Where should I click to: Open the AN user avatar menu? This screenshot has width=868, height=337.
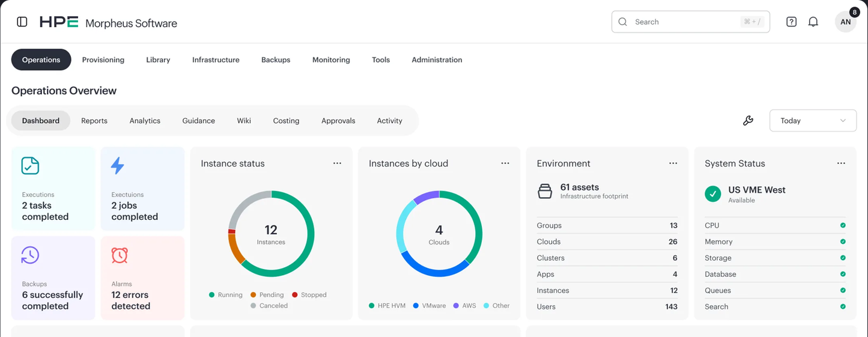[x=845, y=22]
